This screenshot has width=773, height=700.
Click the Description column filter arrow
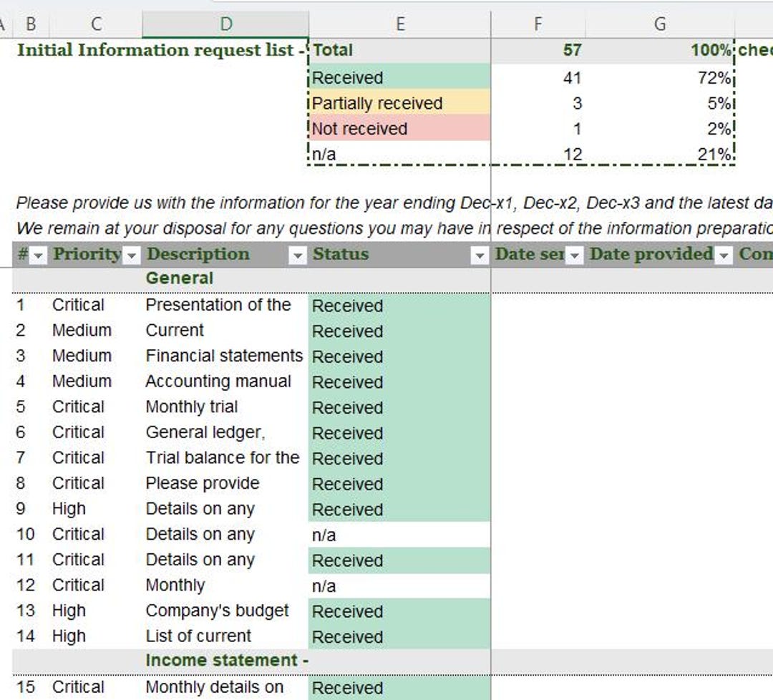(298, 255)
